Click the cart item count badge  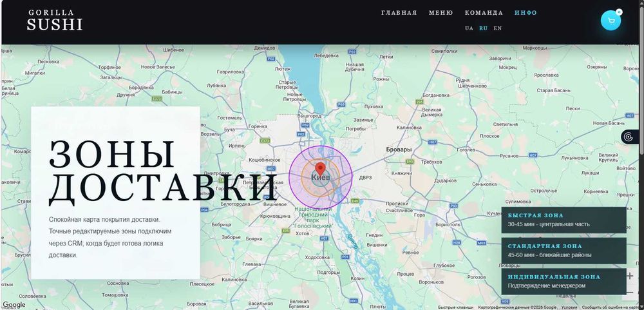619,12
